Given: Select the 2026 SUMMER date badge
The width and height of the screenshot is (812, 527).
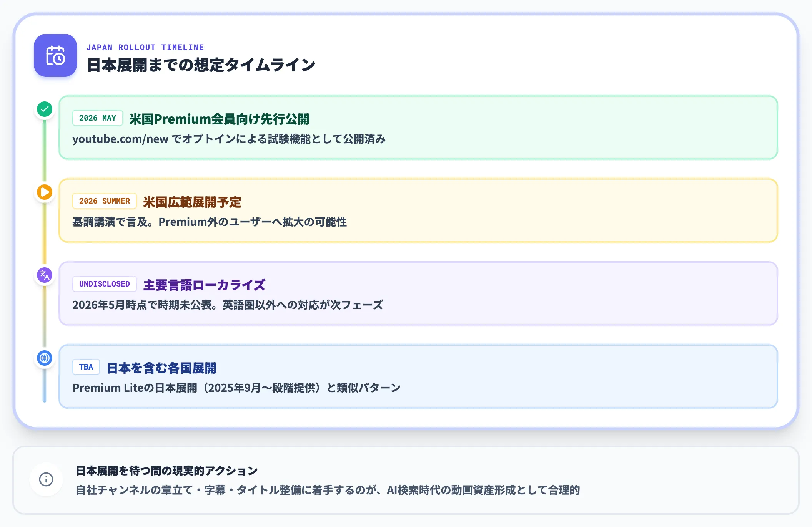Looking at the screenshot, I should pyautogui.click(x=105, y=201).
